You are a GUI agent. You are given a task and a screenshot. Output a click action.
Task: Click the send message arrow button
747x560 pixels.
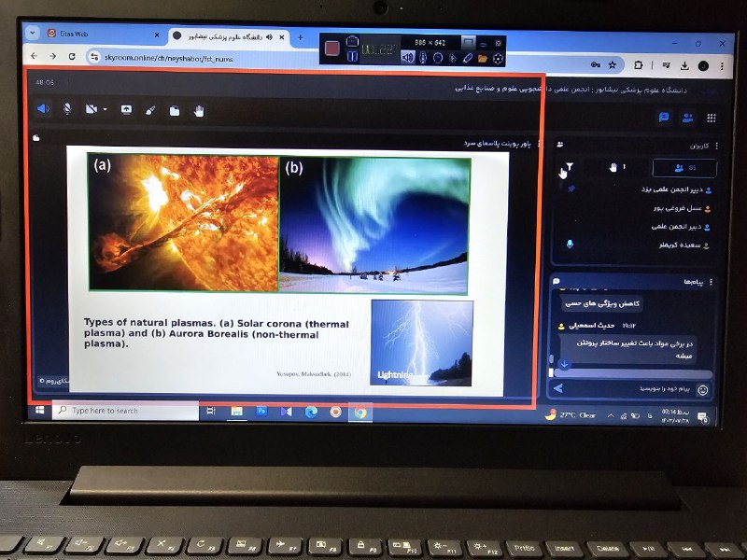pos(560,388)
